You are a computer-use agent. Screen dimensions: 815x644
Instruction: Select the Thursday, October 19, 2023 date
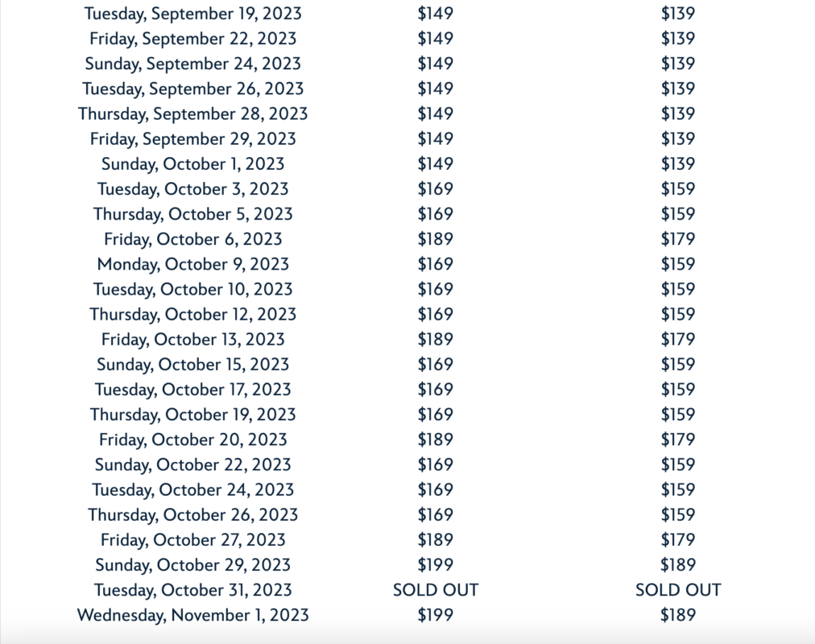pyautogui.click(x=192, y=415)
